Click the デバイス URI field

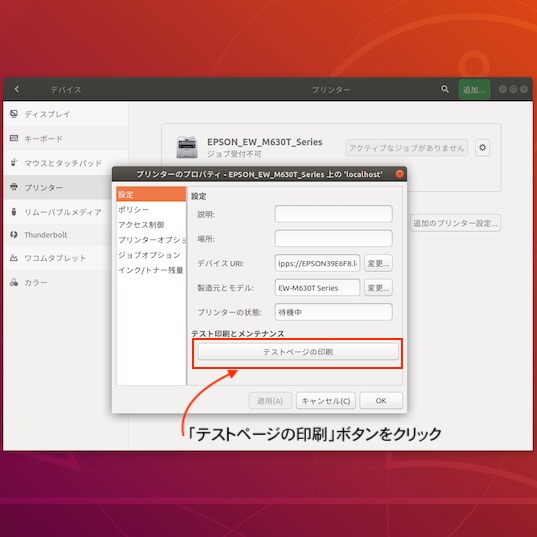317,263
